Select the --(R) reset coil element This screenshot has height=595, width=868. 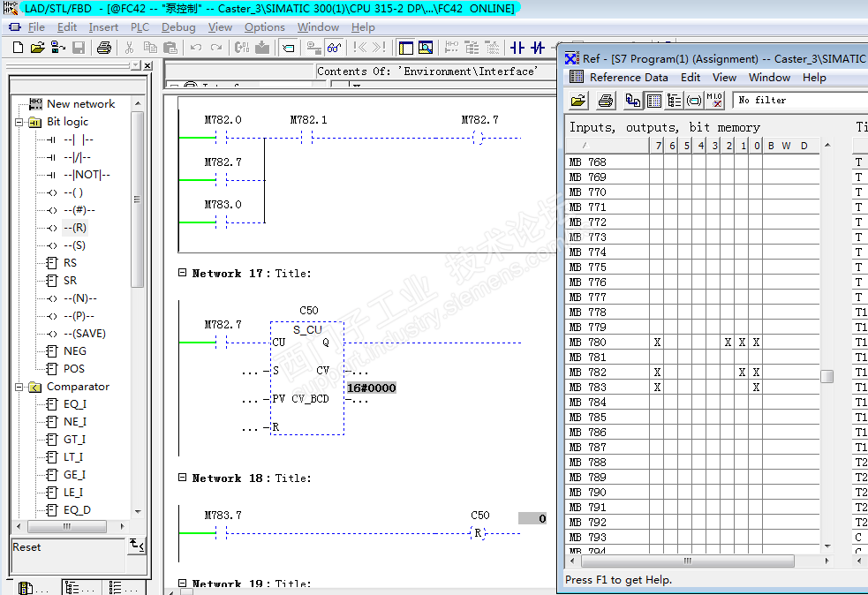75,228
